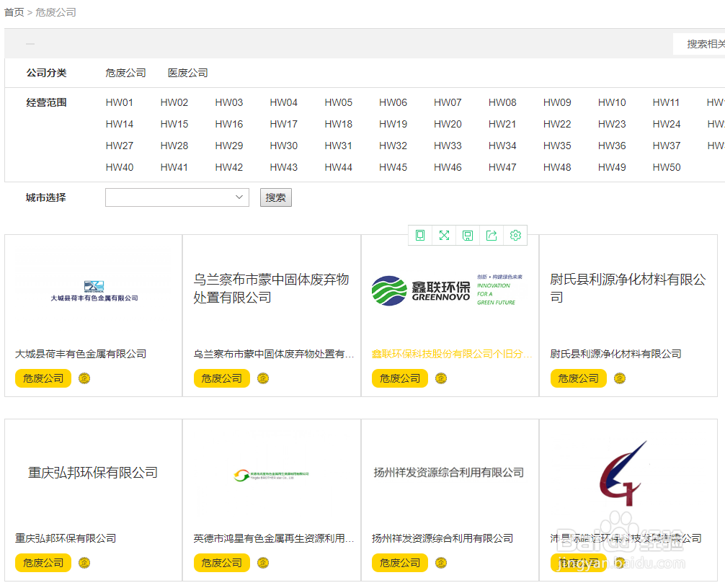Click gold badge under 鑫联环保科技 card
This screenshot has height=588, width=725.
point(441,378)
